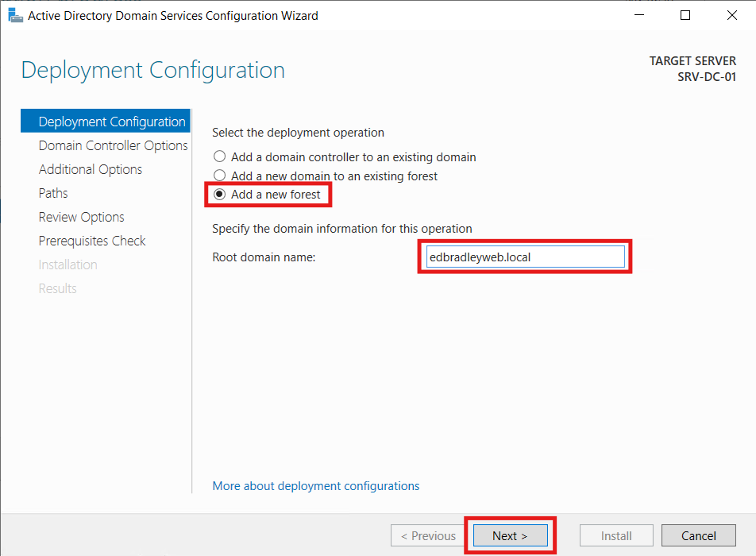Cancel the configuration wizard

point(698,535)
